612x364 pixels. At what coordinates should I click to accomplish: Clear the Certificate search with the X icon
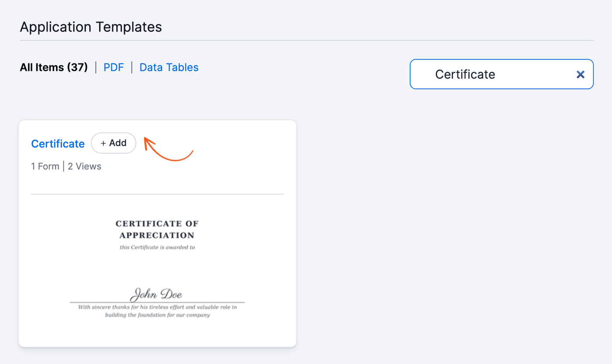[581, 75]
